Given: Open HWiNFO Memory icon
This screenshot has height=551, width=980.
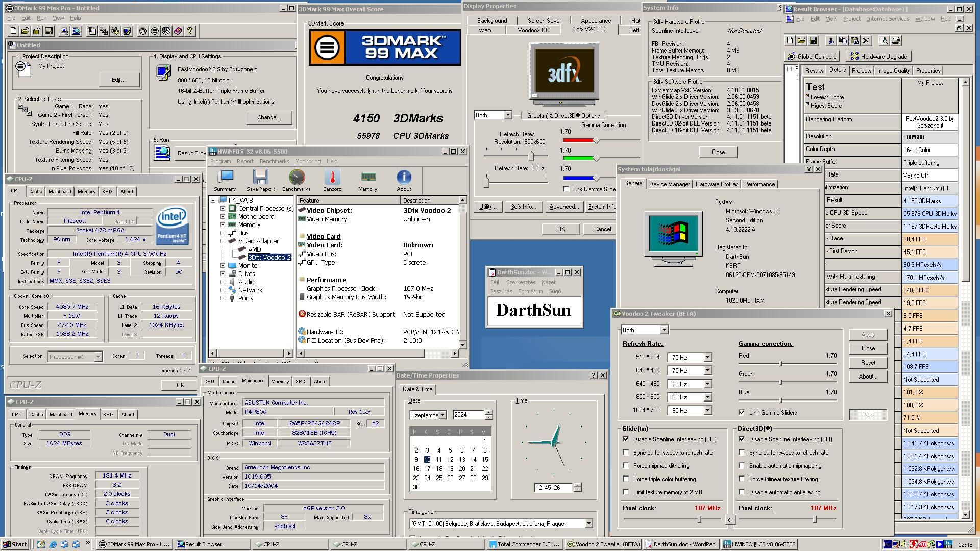Looking at the screenshot, I should click(368, 181).
